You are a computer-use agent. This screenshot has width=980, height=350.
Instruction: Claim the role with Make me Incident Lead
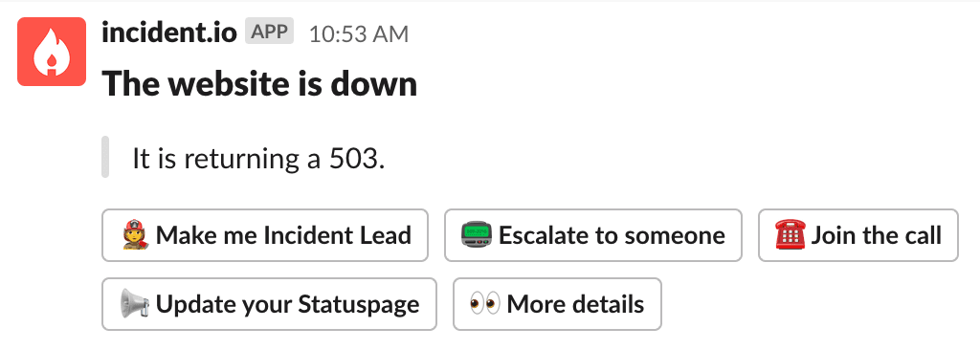(x=265, y=235)
